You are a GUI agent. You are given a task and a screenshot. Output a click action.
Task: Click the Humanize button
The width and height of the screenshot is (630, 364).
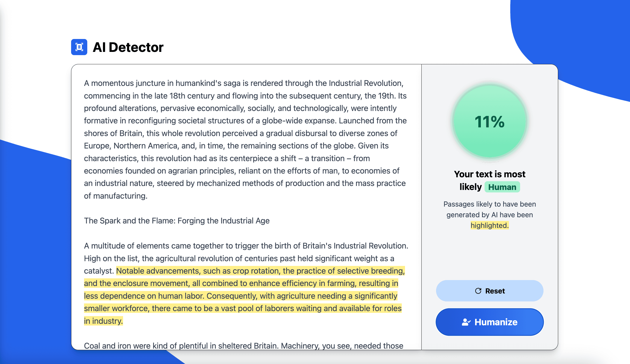[490, 322]
